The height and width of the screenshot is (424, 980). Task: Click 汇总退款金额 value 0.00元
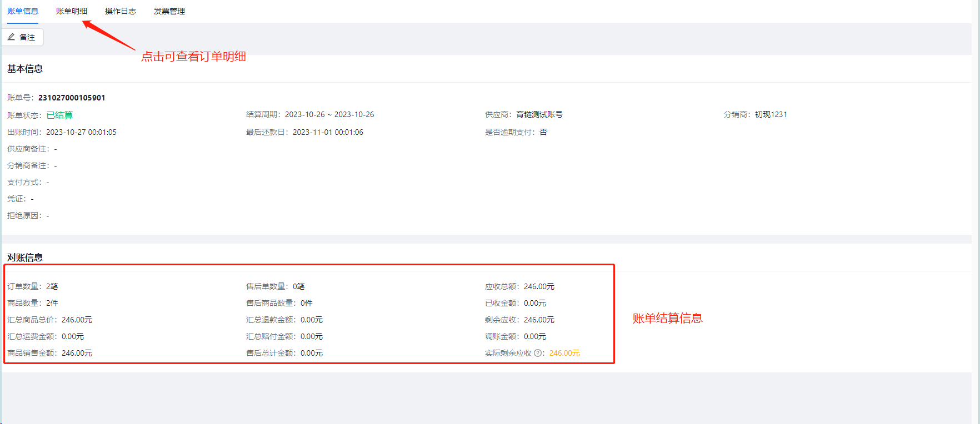pyautogui.click(x=312, y=320)
